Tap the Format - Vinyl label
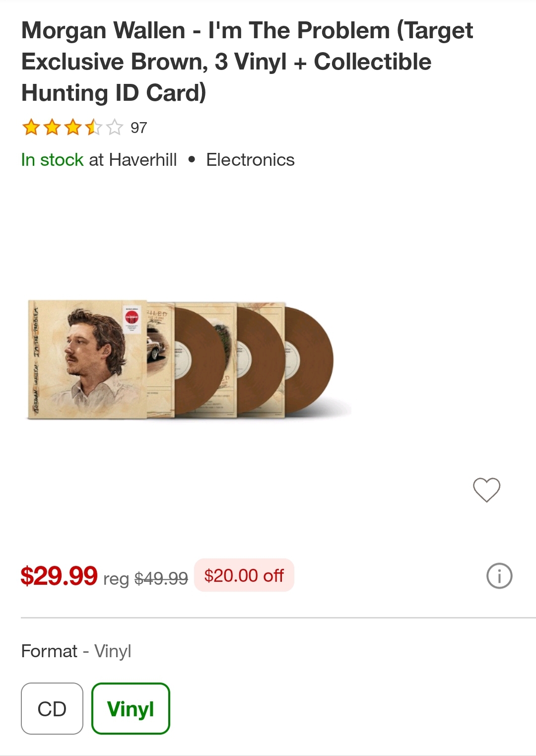This screenshot has height=756, width=536. (x=76, y=651)
